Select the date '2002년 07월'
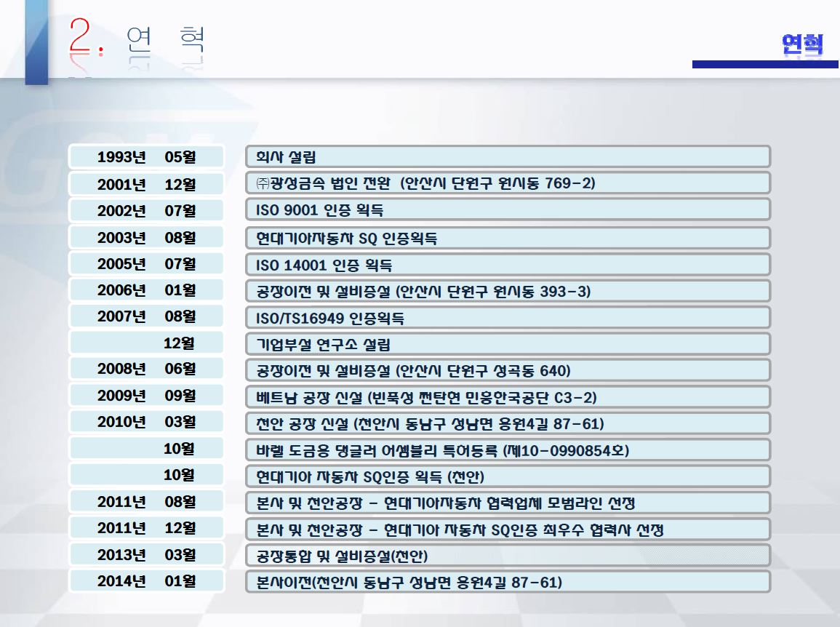840x627 pixels. (146, 210)
